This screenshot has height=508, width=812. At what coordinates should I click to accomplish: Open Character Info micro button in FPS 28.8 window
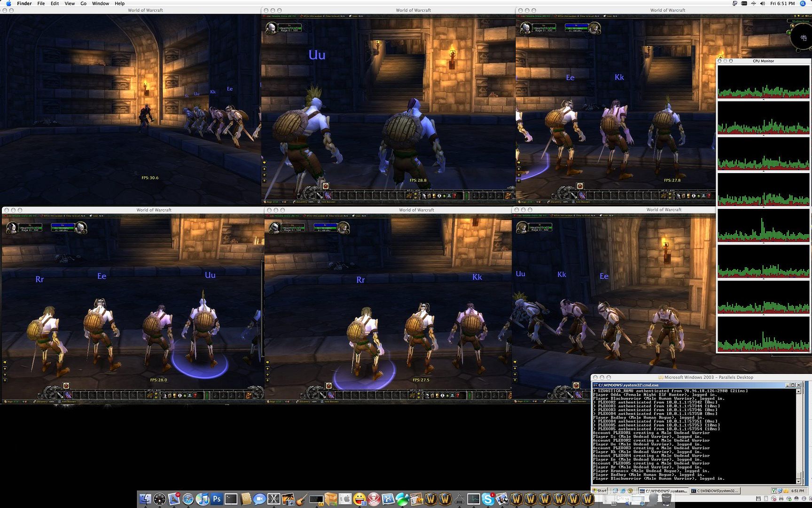pos(424,196)
